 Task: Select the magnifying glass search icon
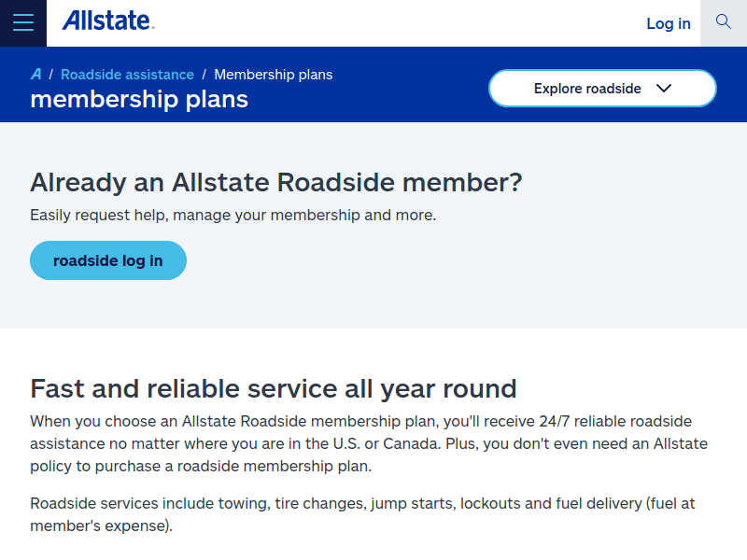(x=724, y=21)
